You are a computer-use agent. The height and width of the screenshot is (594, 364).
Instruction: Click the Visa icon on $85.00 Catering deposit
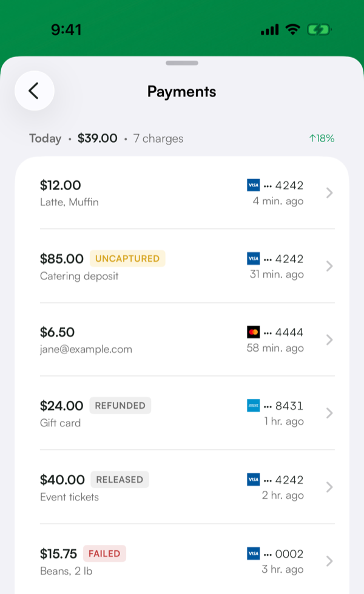point(253,259)
